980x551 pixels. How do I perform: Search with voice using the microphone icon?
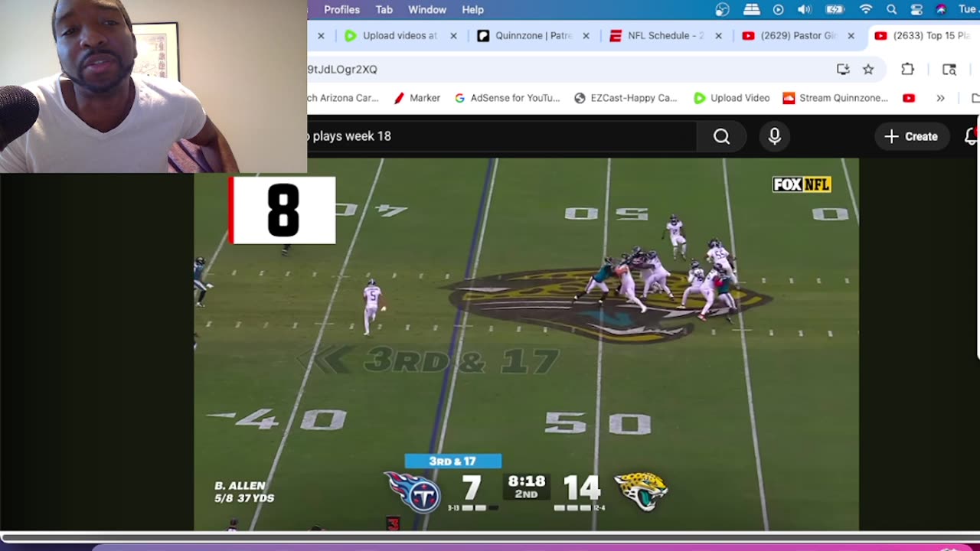pyautogui.click(x=775, y=136)
